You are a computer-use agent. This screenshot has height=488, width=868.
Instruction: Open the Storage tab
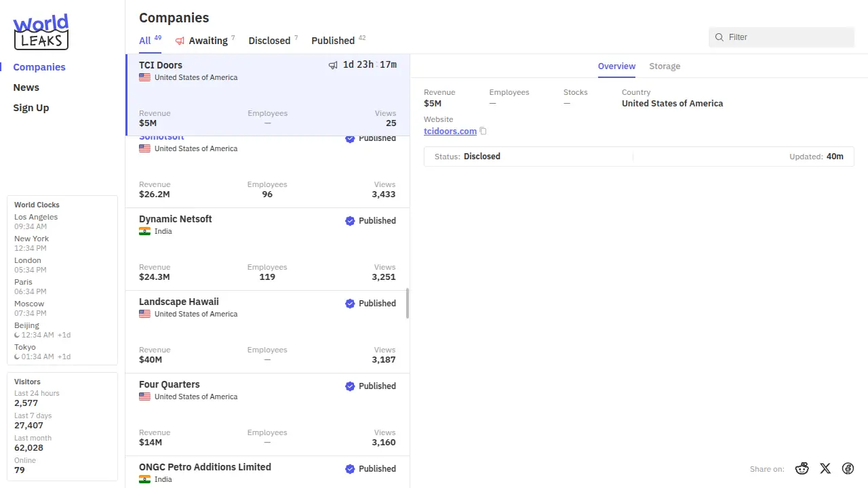coord(665,66)
